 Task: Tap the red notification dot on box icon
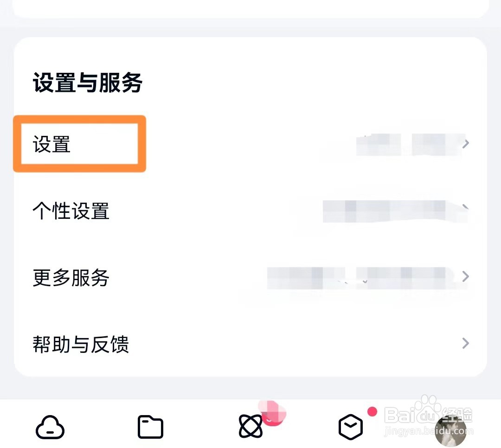(x=372, y=411)
